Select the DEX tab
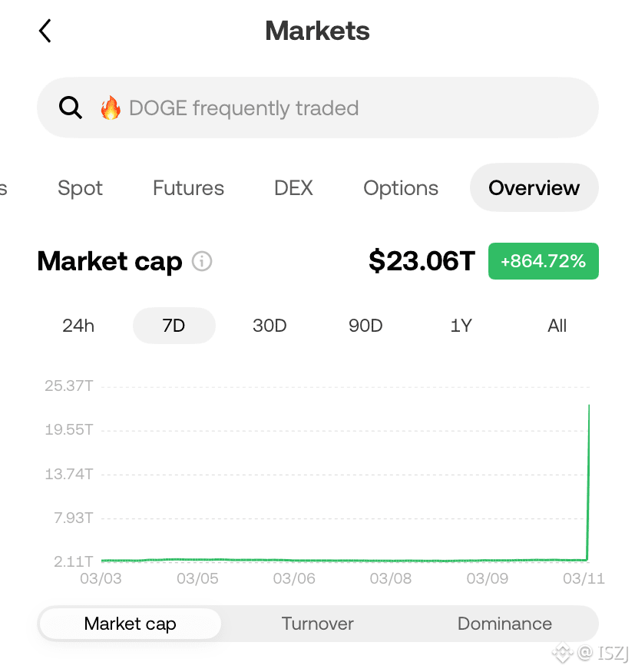 point(293,187)
